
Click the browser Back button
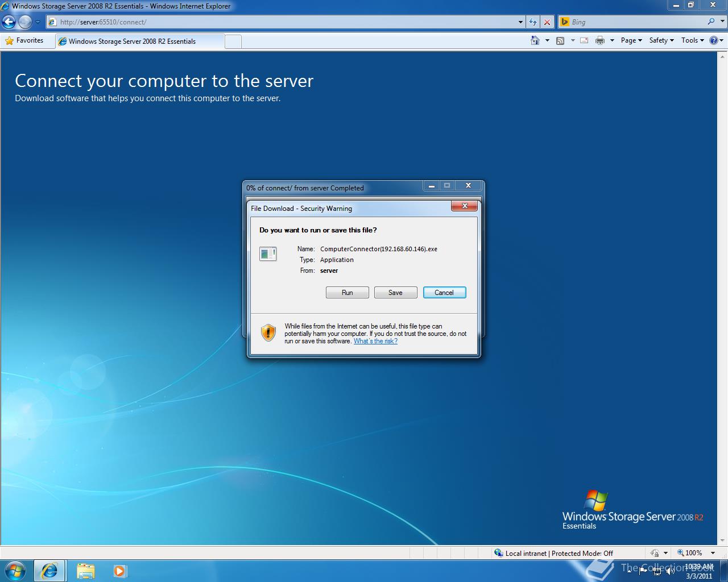[9, 22]
